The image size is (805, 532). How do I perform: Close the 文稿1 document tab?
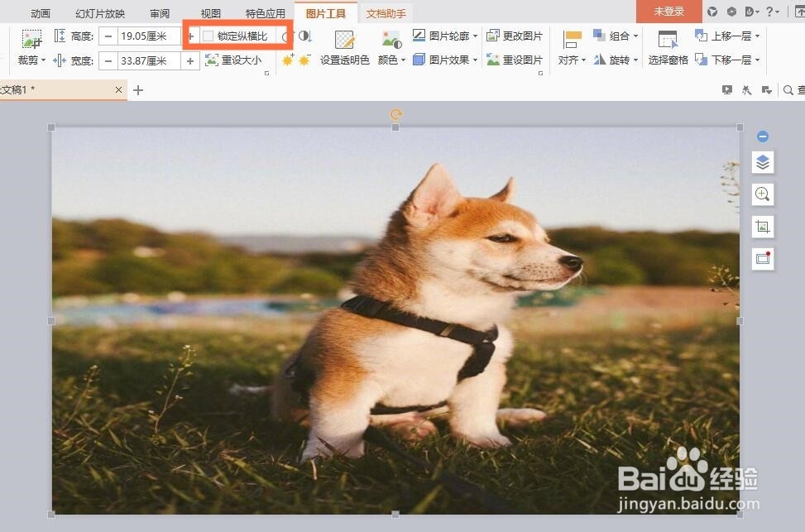[118, 90]
